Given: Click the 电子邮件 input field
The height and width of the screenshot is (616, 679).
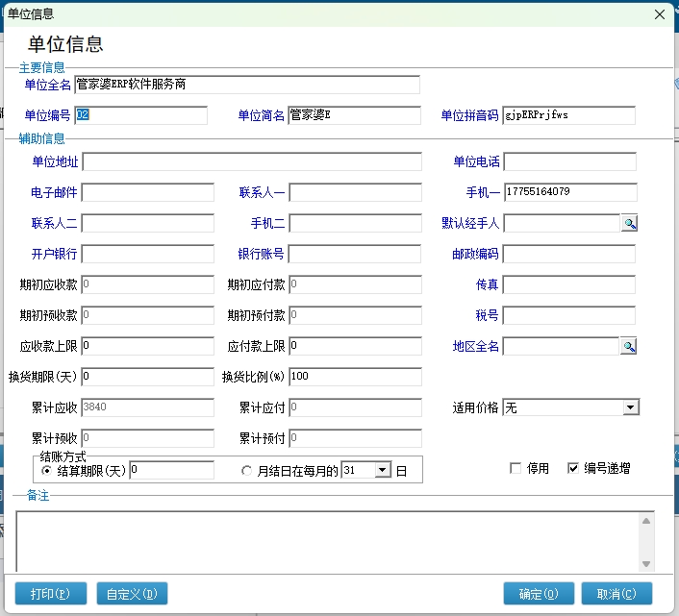Looking at the screenshot, I should (x=148, y=192).
